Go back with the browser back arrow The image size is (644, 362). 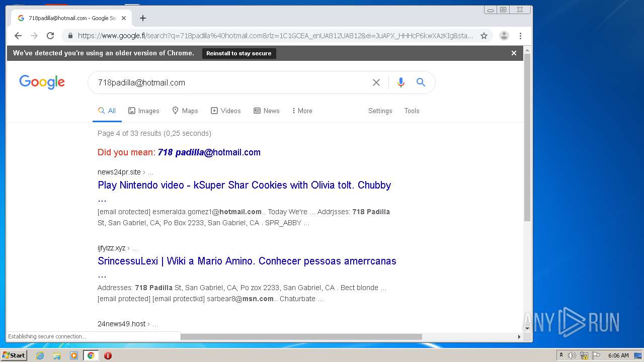click(18, 36)
